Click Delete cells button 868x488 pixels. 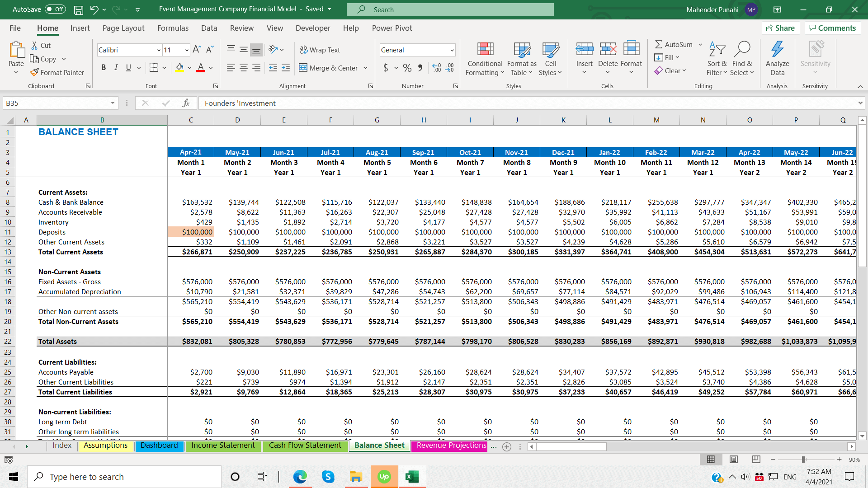click(608, 59)
